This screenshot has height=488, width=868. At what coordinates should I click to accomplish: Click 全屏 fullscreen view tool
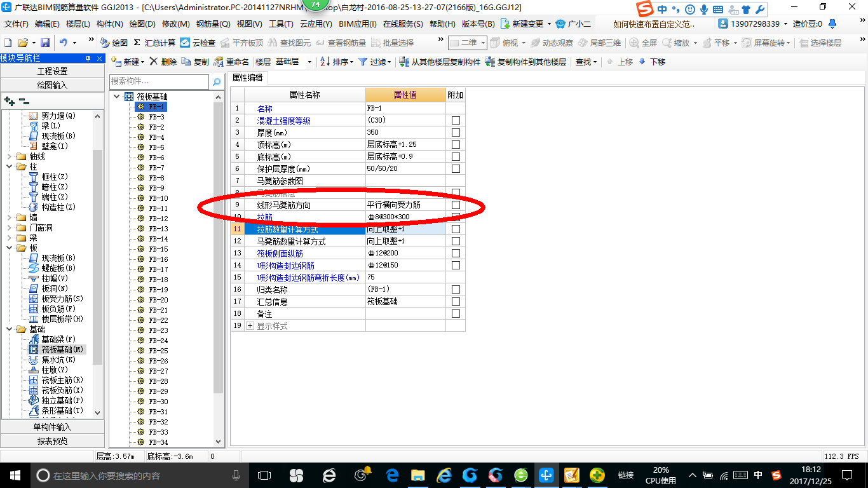pos(644,43)
